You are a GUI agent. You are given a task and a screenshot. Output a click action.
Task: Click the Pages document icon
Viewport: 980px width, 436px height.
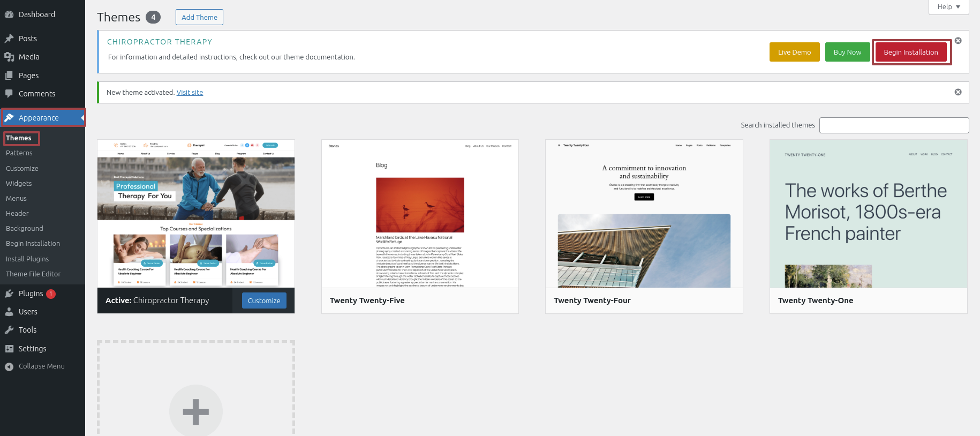point(9,76)
